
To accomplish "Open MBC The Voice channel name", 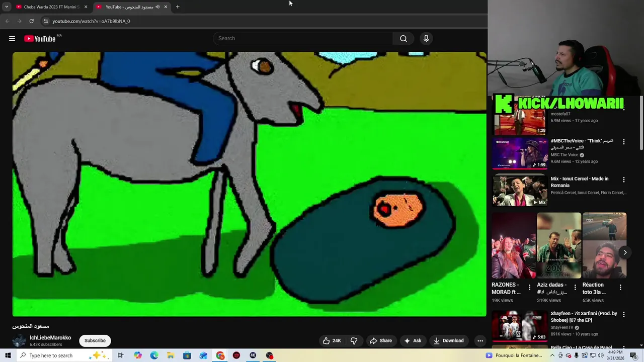I will (565, 155).
